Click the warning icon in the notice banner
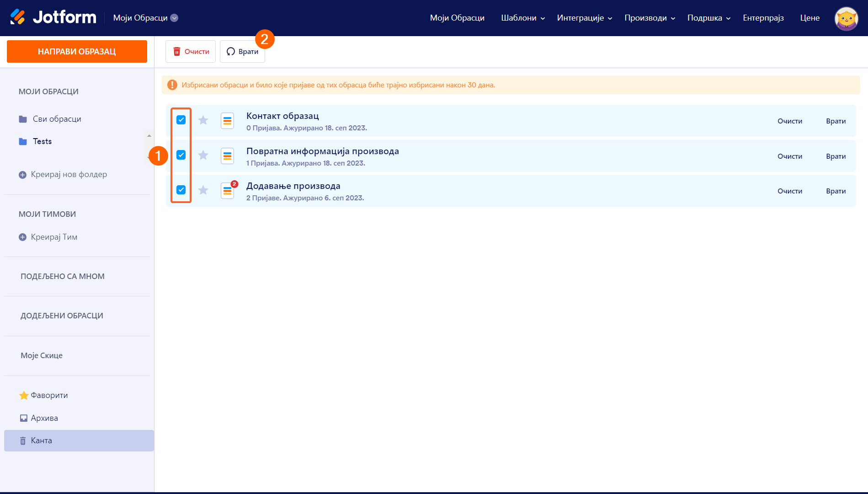The height and width of the screenshot is (494, 868). point(172,85)
